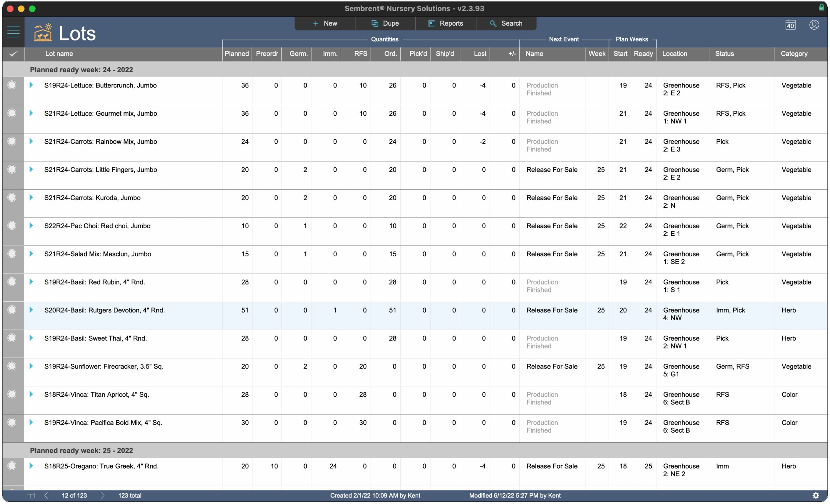Click the Search button
Viewport: 830px width, 504px height.
tap(506, 24)
